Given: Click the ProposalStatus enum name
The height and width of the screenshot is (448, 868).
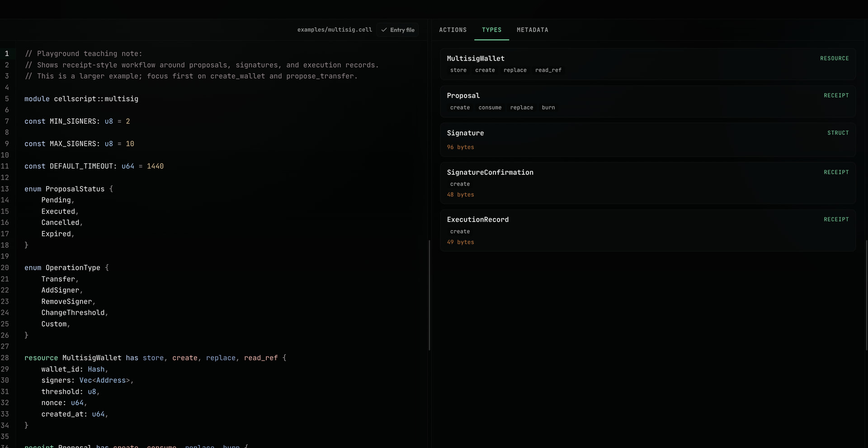Looking at the screenshot, I should tap(75, 189).
